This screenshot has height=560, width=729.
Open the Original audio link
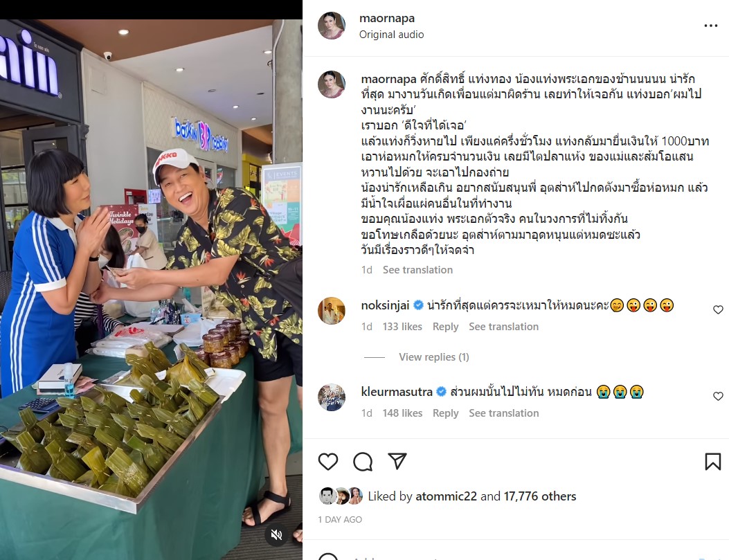(x=391, y=35)
